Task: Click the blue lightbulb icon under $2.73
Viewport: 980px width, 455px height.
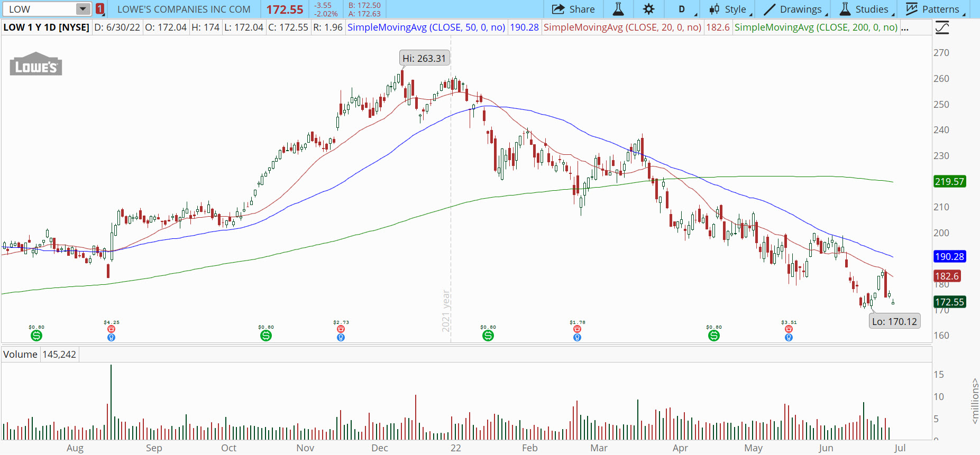Action: pyautogui.click(x=341, y=337)
